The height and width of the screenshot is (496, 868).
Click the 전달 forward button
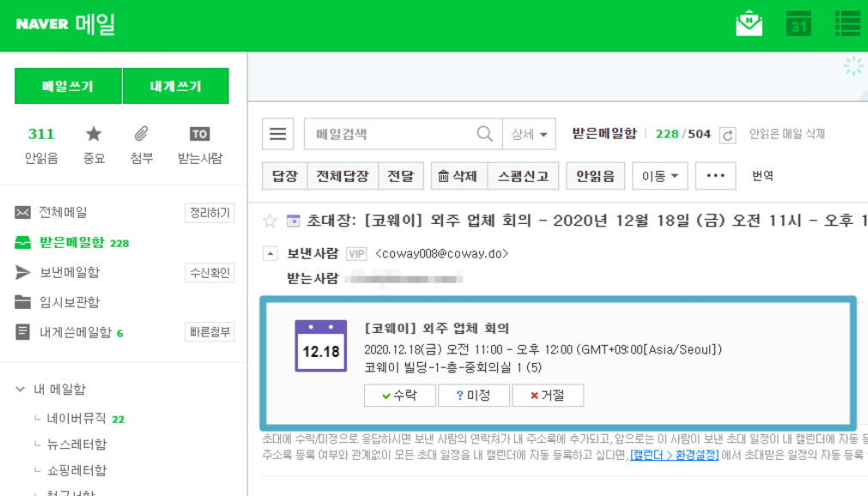pos(401,176)
